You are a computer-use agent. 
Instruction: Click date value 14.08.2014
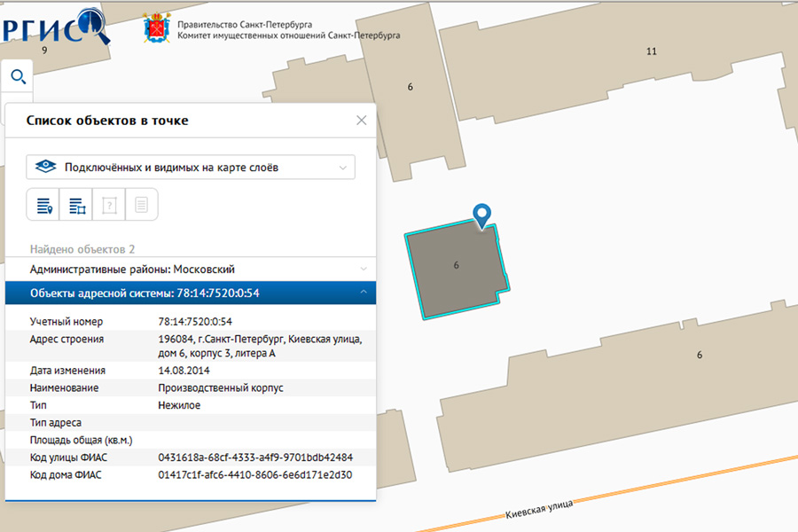[x=184, y=371]
